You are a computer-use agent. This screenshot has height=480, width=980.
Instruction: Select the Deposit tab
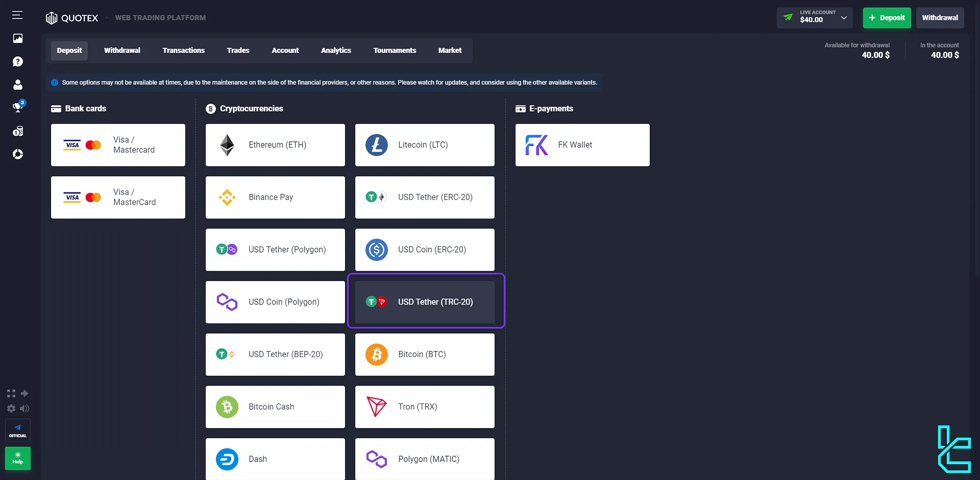[69, 50]
